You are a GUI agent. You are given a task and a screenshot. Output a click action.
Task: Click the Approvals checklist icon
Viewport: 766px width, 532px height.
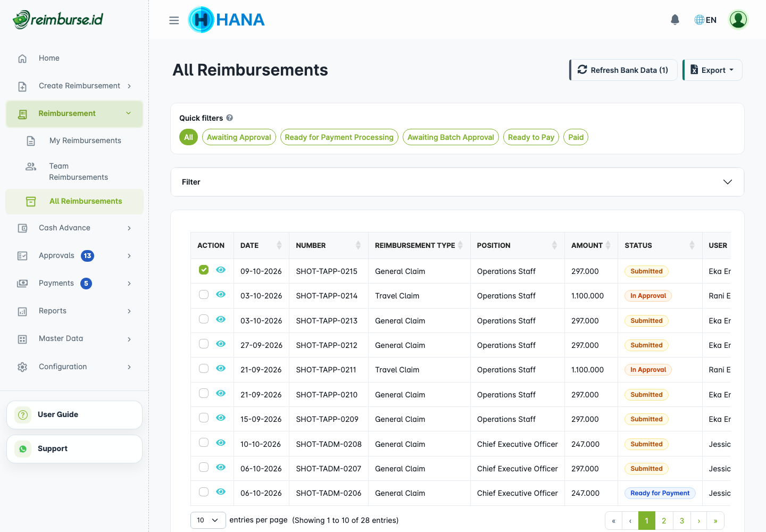point(22,256)
